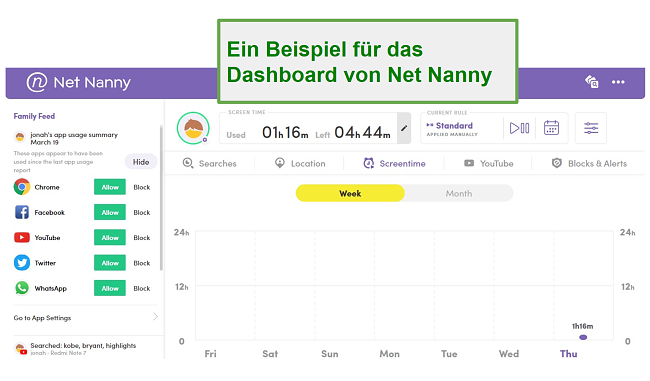Open the Searched kobe bryant highlights entry
The width and height of the screenshot is (650, 381).
tap(83, 348)
